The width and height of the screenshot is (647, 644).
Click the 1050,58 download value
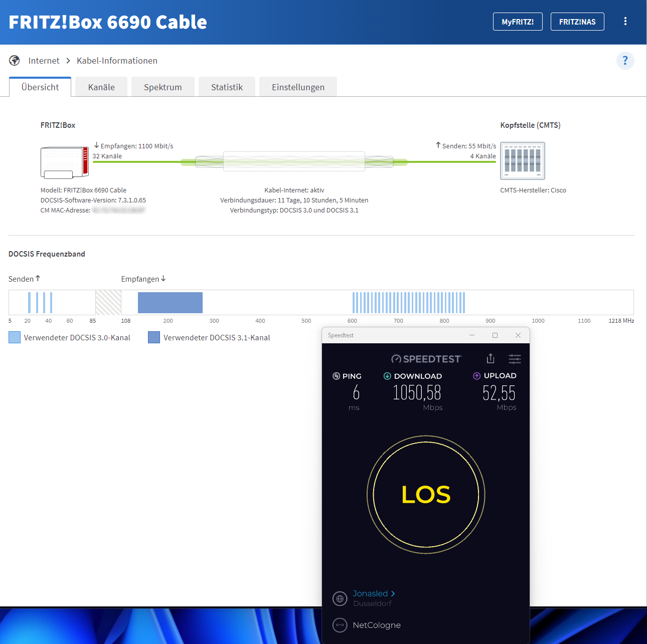(417, 392)
